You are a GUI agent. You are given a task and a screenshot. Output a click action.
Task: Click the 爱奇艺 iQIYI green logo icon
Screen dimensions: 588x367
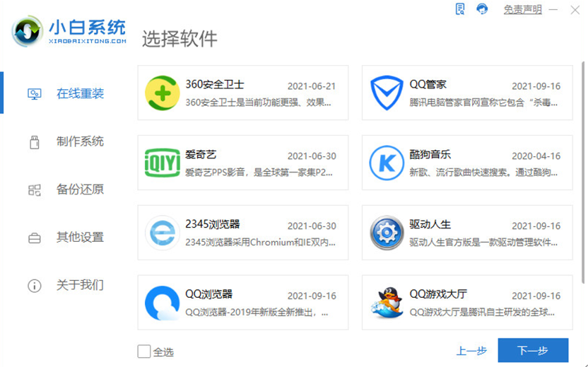pos(163,163)
